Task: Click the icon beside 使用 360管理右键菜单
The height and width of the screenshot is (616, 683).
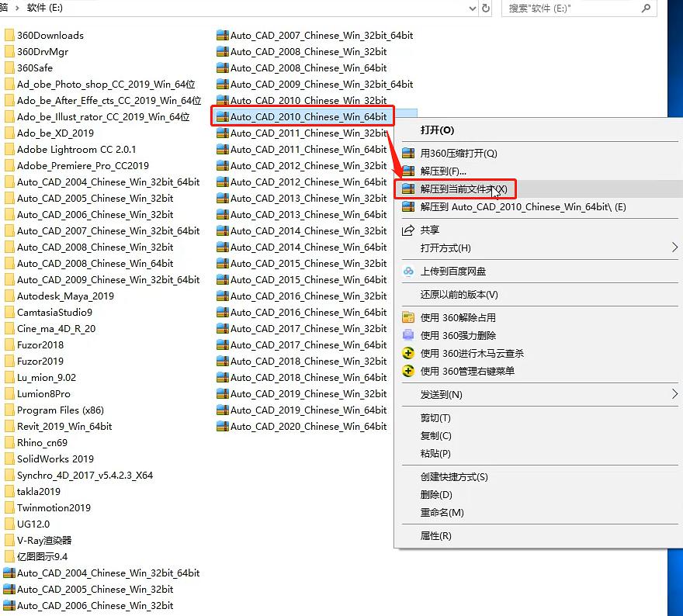Action: coord(408,371)
